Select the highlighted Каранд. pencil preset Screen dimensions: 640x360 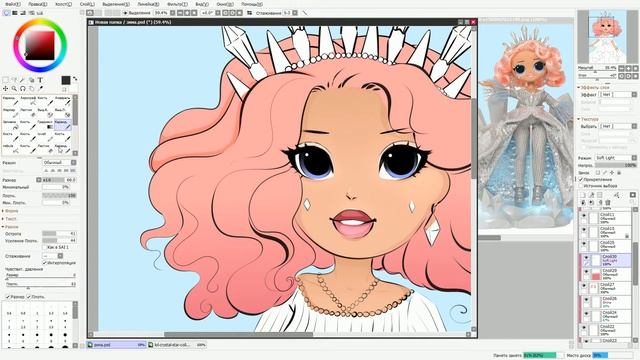(x=63, y=125)
